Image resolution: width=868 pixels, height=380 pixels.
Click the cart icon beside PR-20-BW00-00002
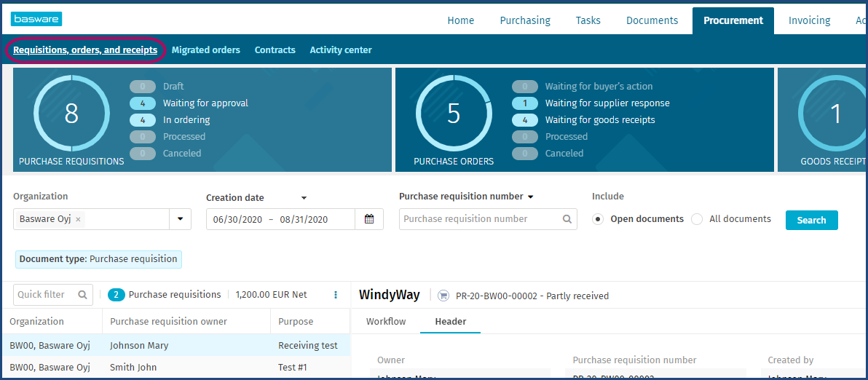pos(443,296)
